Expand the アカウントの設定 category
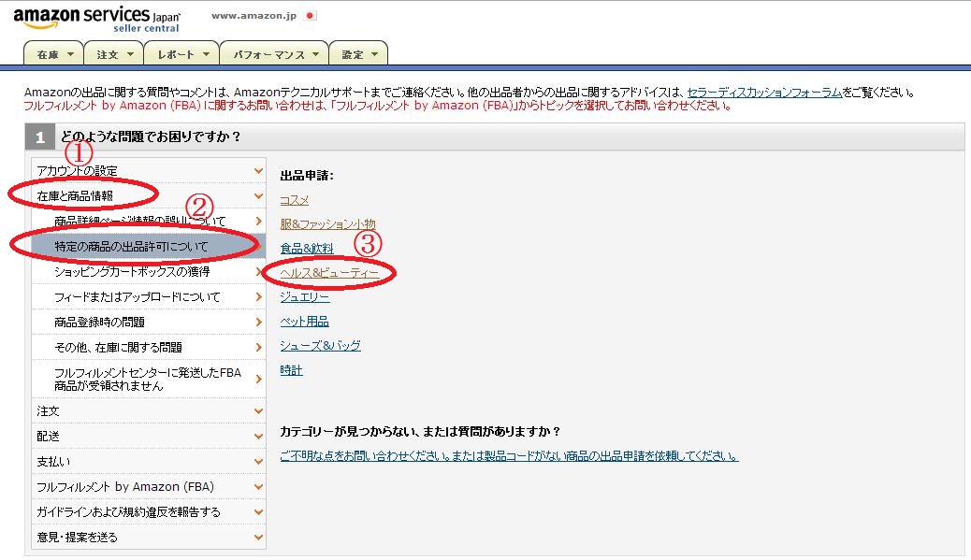The width and height of the screenshot is (971, 560). (x=149, y=170)
